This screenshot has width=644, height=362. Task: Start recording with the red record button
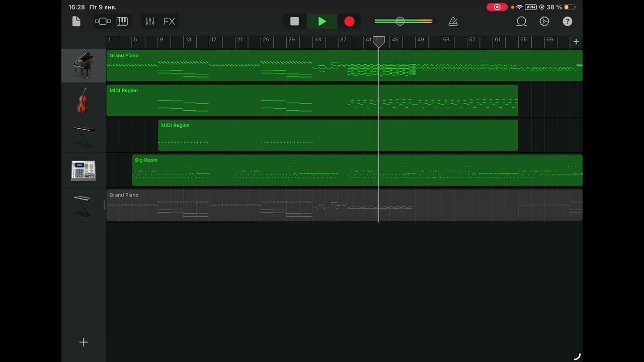click(349, 21)
